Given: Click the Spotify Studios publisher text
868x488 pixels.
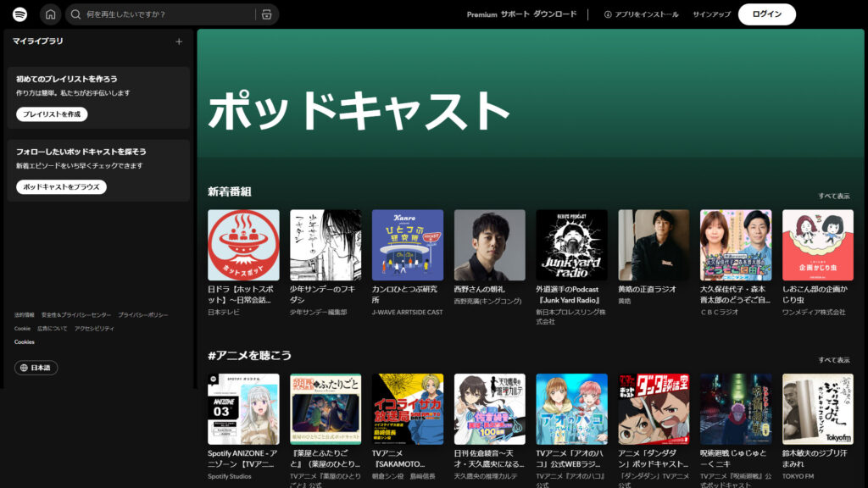Looking at the screenshot, I should click(230, 476).
